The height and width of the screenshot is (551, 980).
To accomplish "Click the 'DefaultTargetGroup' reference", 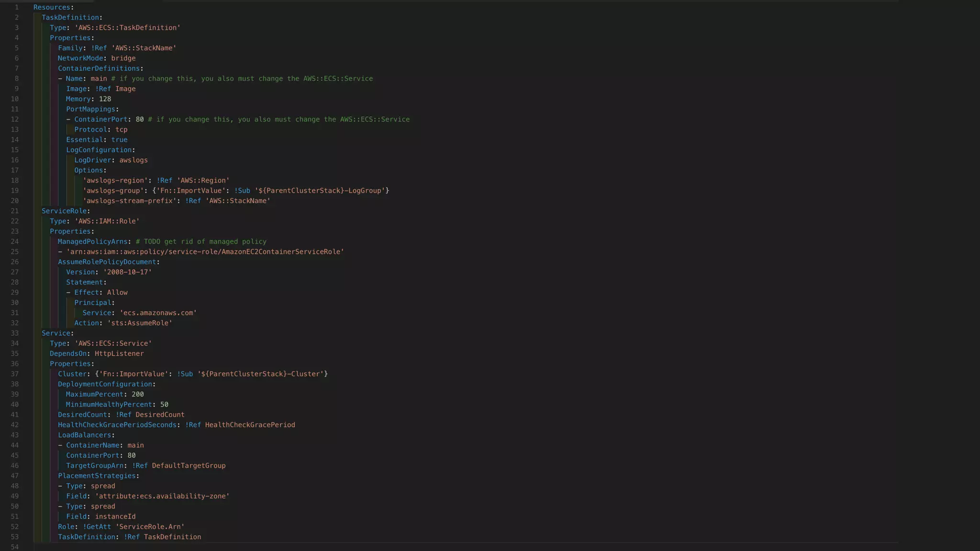I will pyautogui.click(x=189, y=465).
